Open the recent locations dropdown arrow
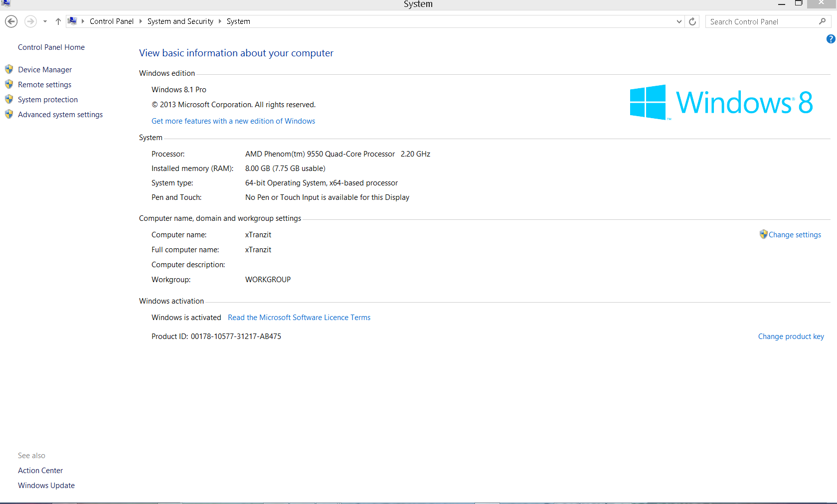The image size is (837, 504). (45, 21)
